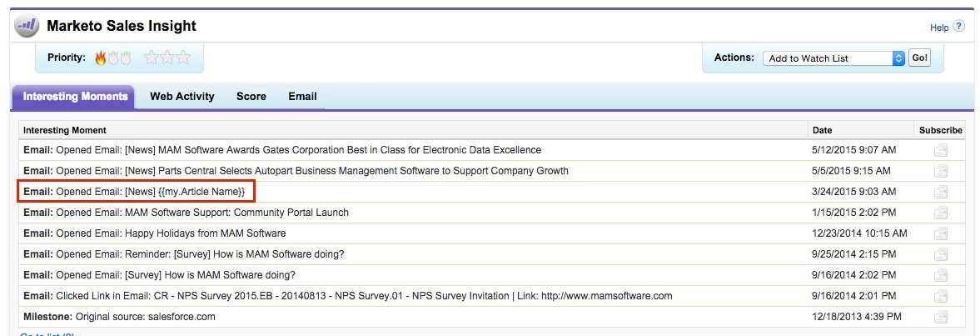Subscribe to the Community Portal Launch moment
This screenshot has width=980, height=336.
(x=941, y=213)
